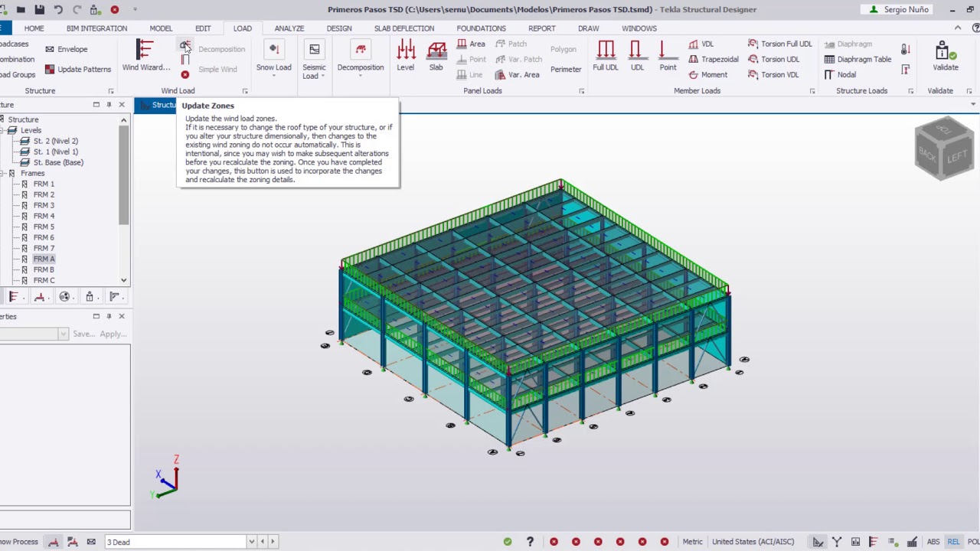Click the Update Zones icon

coord(185,47)
